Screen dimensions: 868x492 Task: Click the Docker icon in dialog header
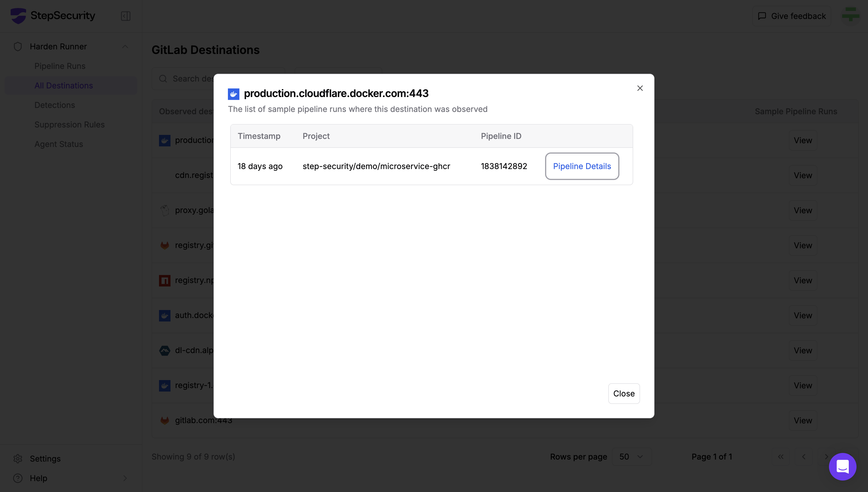(233, 94)
